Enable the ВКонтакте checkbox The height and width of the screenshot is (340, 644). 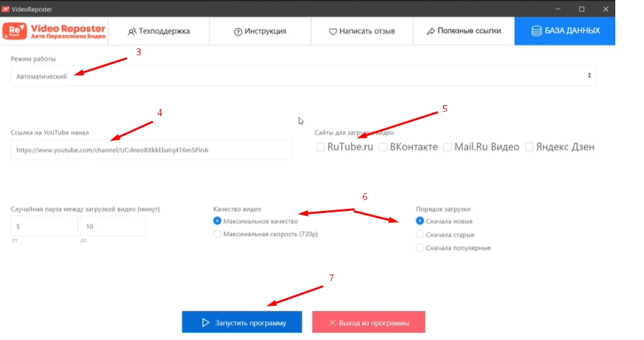coord(383,147)
